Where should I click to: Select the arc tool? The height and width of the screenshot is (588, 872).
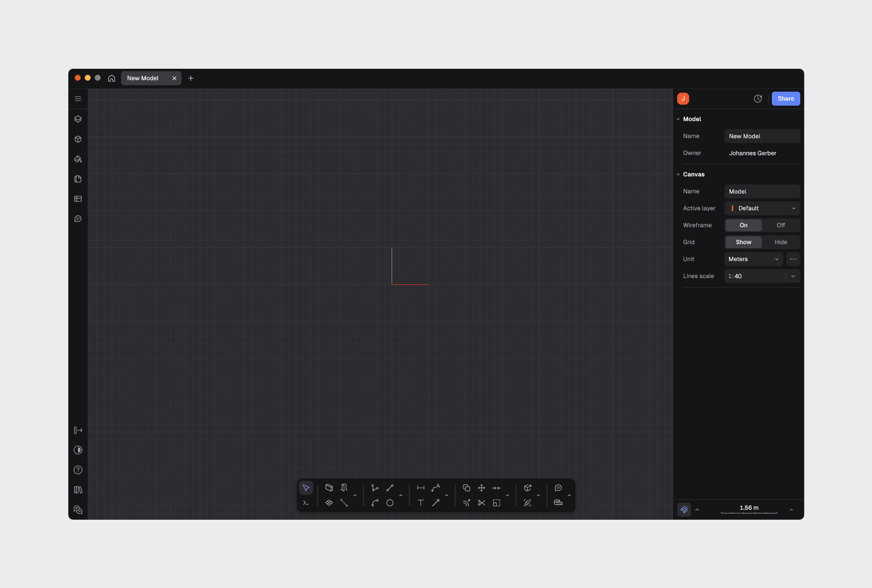(x=375, y=503)
